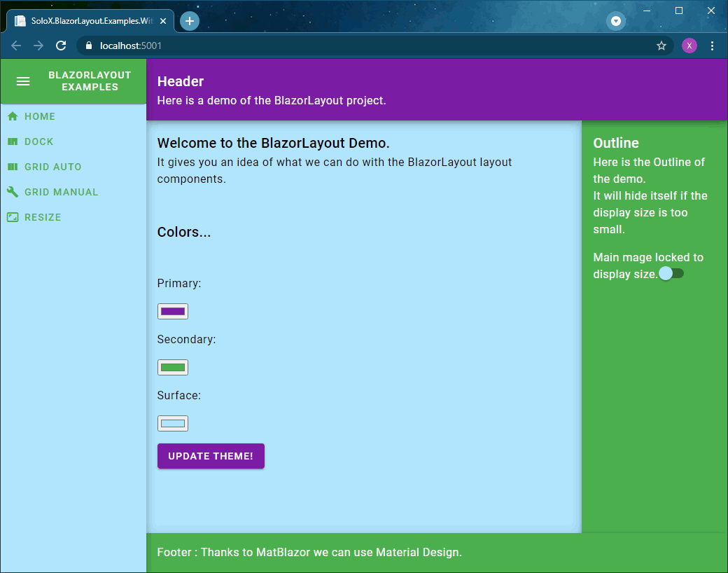Click 'Welcome to the BlazorLayout Demo.' heading
Screen dimensions: 728x573
click(x=274, y=143)
